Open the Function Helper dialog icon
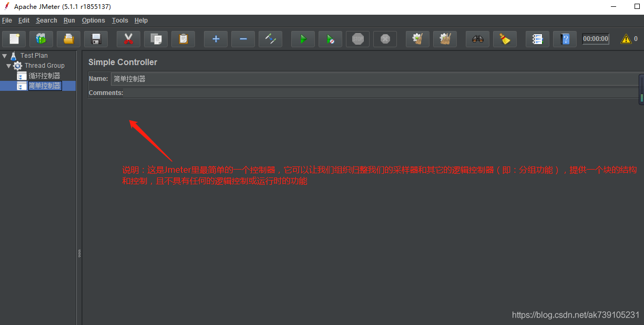This screenshot has width=644, height=325. point(537,39)
